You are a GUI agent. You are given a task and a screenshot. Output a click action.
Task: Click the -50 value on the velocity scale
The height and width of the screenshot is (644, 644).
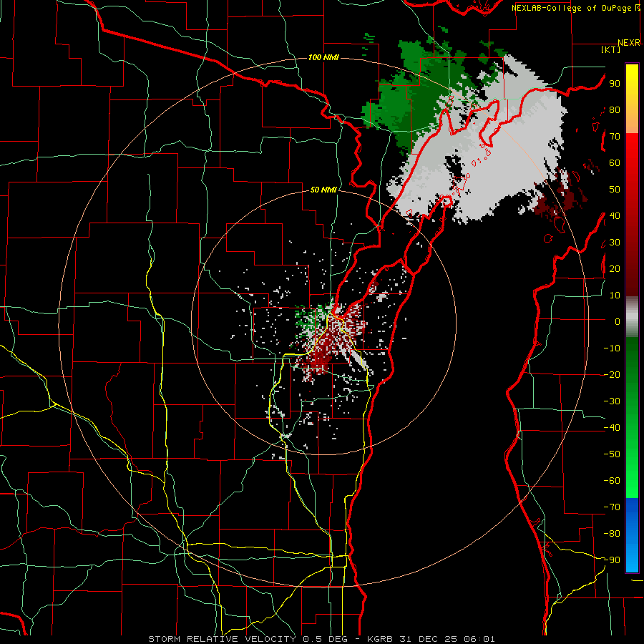click(612, 454)
